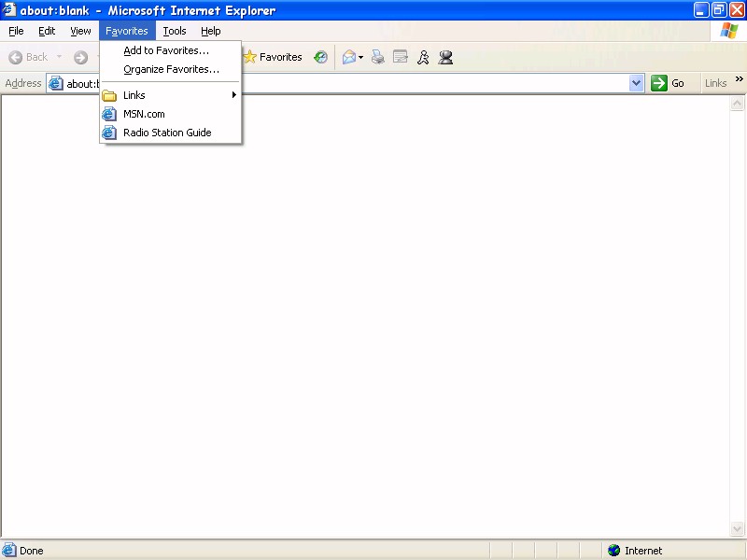Screen dimensions: 747x560
Task: Click the MSN.com favorite icon
Action: click(x=109, y=114)
